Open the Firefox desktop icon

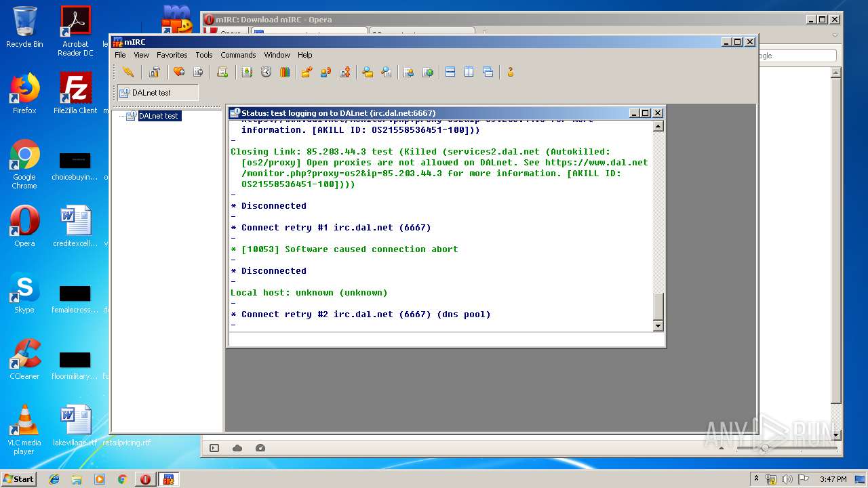(24, 94)
